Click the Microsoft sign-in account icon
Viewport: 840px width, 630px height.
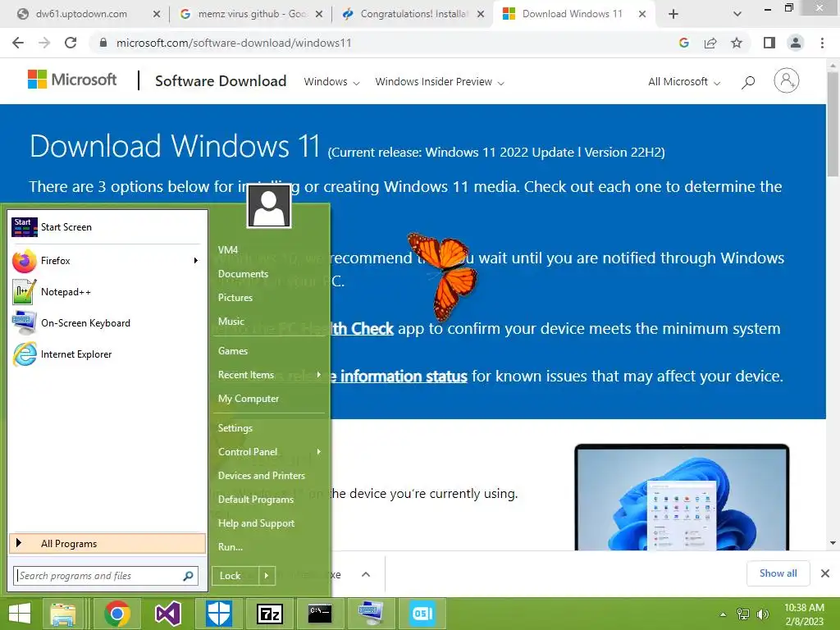click(787, 81)
